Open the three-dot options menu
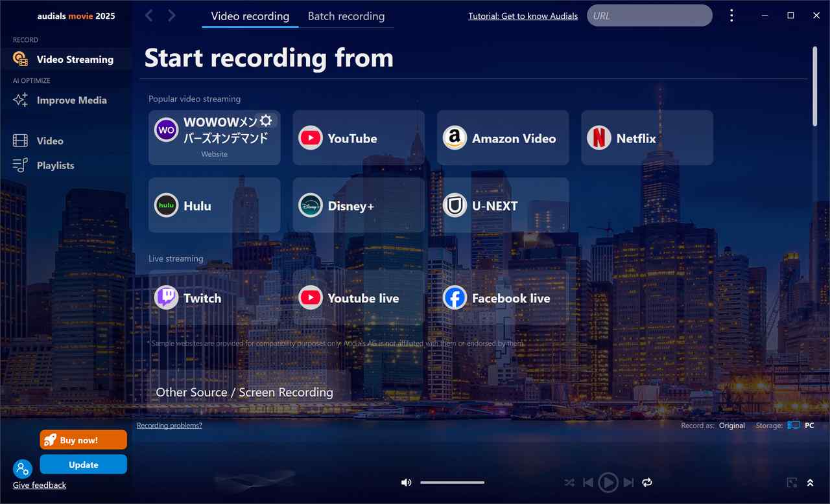Image resolution: width=830 pixels, height=504 pixels. [731, 16]
